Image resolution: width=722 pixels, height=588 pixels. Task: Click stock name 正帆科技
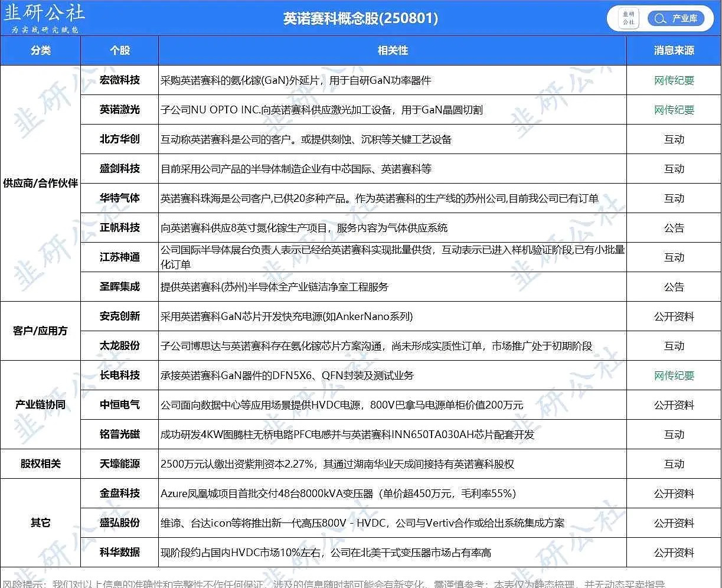(x=120, y=227)
